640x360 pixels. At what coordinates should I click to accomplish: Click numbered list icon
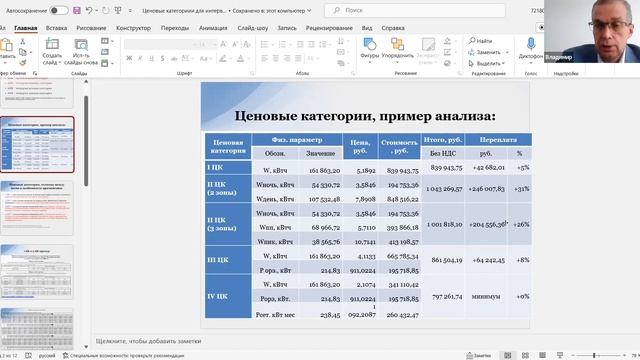pos(282,44)
